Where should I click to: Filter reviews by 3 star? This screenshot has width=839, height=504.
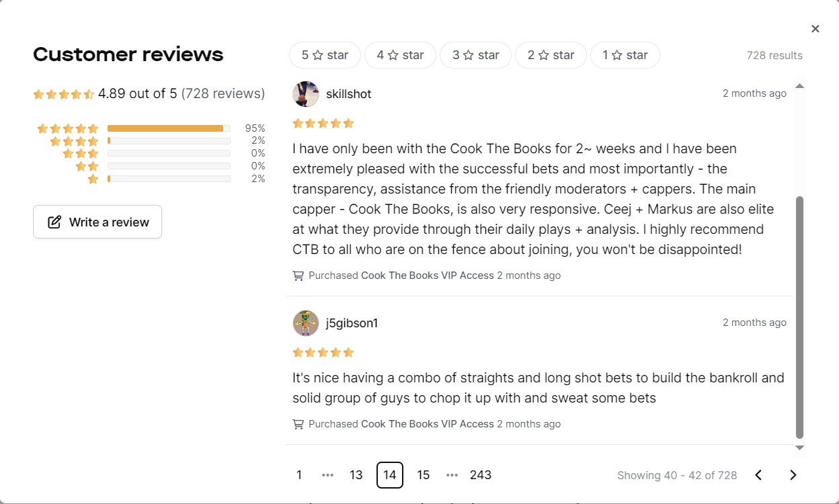pyautogui.click(x=475, y=55)
